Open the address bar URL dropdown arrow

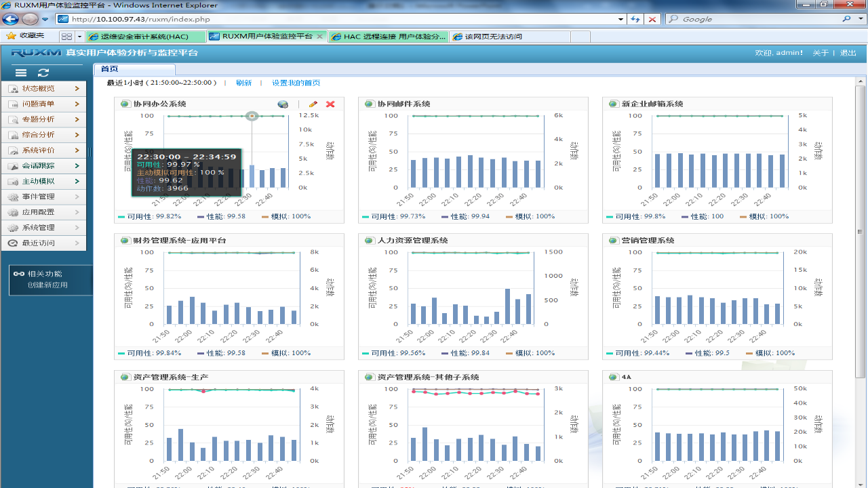click(x=621, y=19)
